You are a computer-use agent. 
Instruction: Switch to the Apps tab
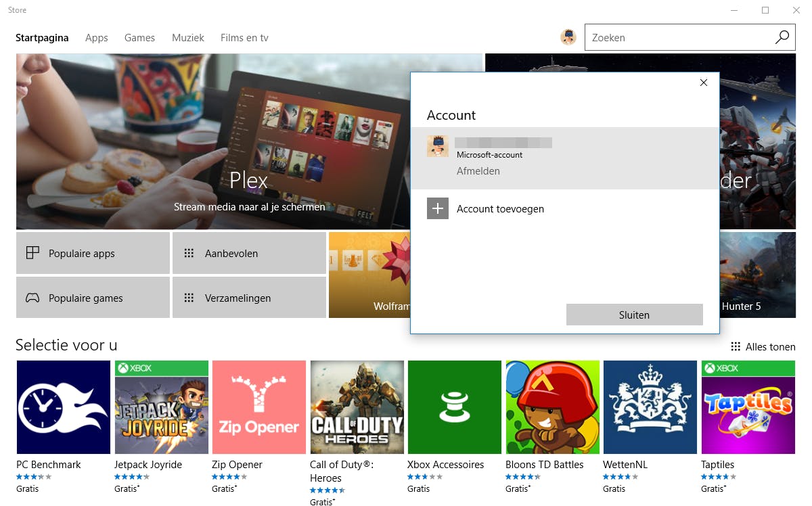click(x=97, y=38)
